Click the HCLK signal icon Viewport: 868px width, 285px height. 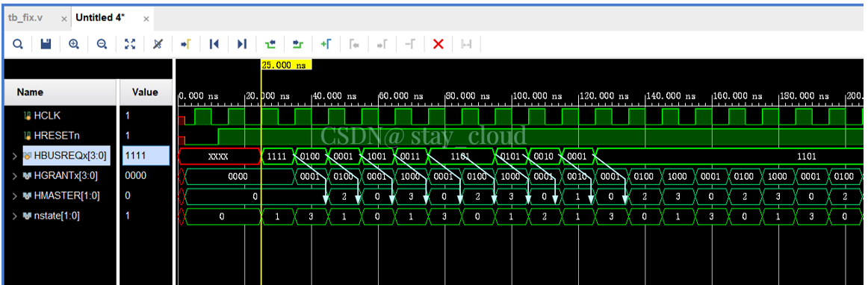coord(27,116)
